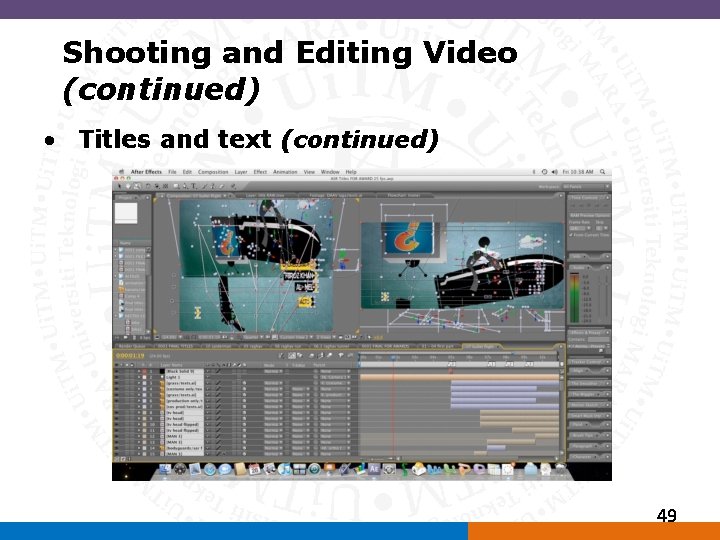The image size is (720, 540).
Task: Open the File menu
Action: pos(172,172)
